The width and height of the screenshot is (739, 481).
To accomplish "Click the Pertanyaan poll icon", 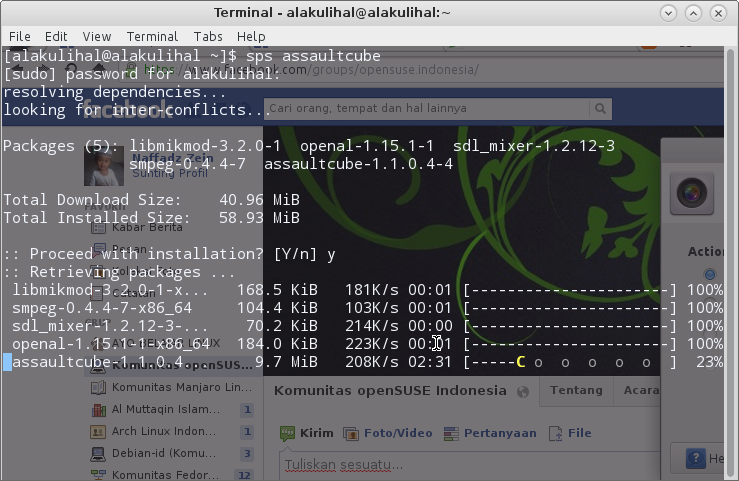I will point(451,433).
